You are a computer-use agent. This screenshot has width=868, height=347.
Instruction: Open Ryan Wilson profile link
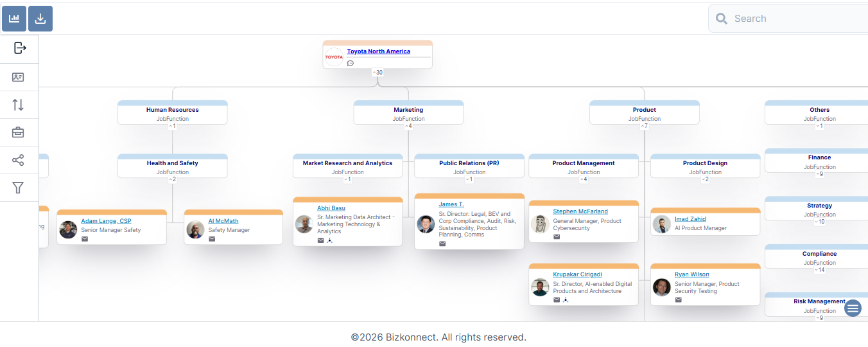[692, 274]
